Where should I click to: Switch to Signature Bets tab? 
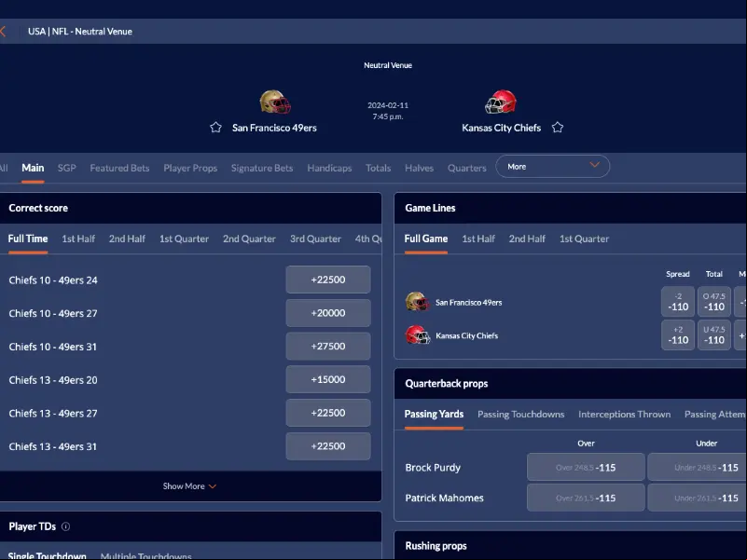(x=262, y=168)
